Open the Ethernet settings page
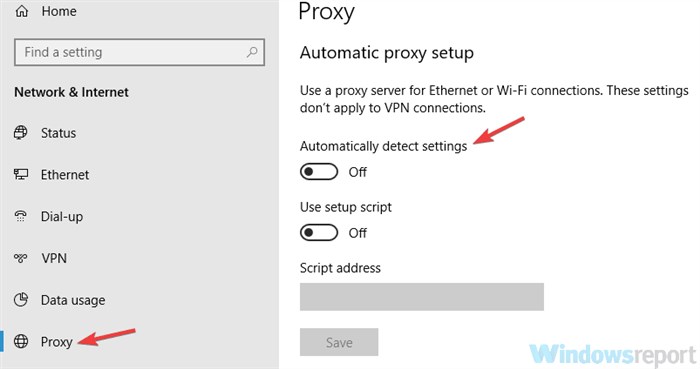Screen dimensions: 700x369 point(65,174)
